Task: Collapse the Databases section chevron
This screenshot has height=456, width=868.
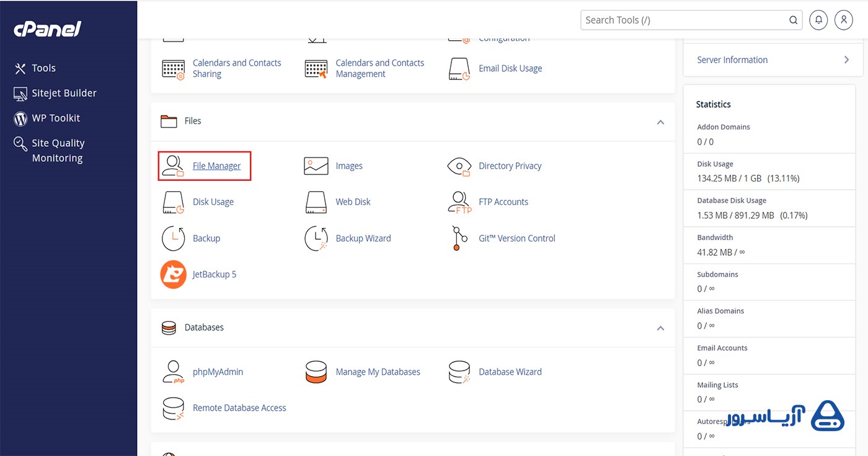Action: pos(660,328)
